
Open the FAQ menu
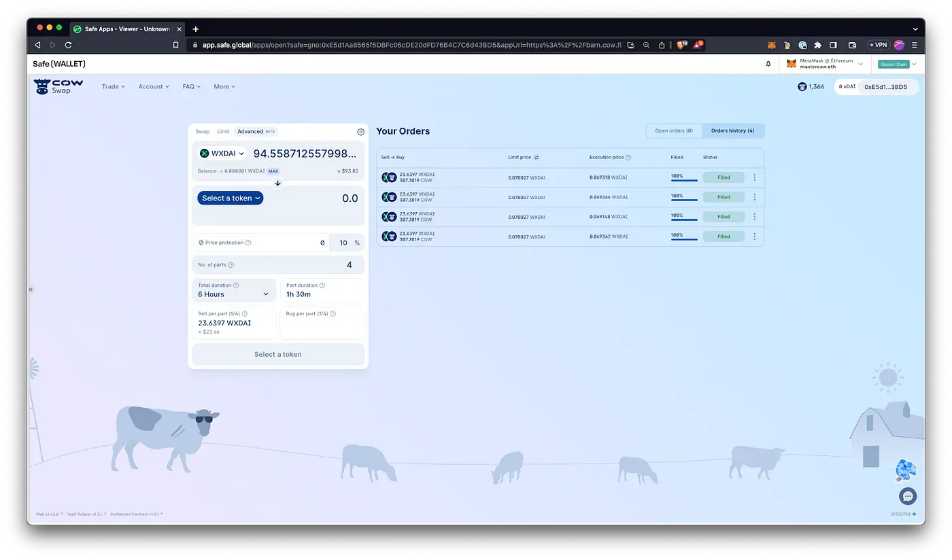pyautogui.click(x=192, y=86)
